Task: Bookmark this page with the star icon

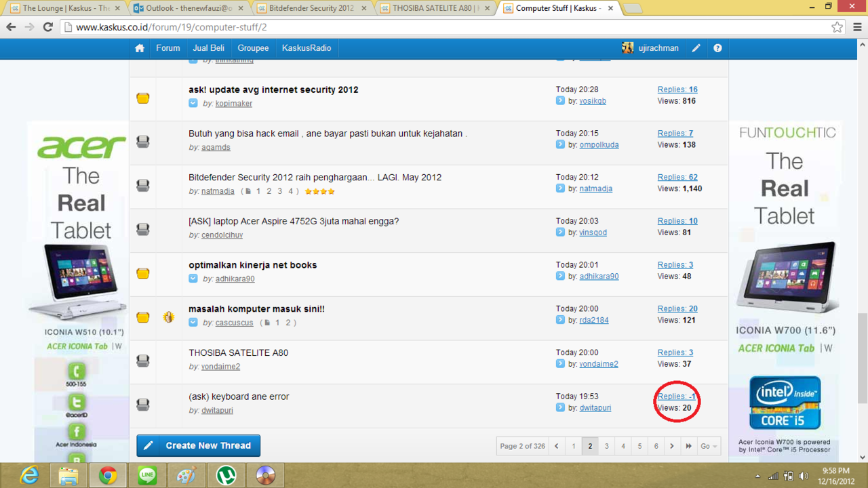Action: tap(837, 27)
